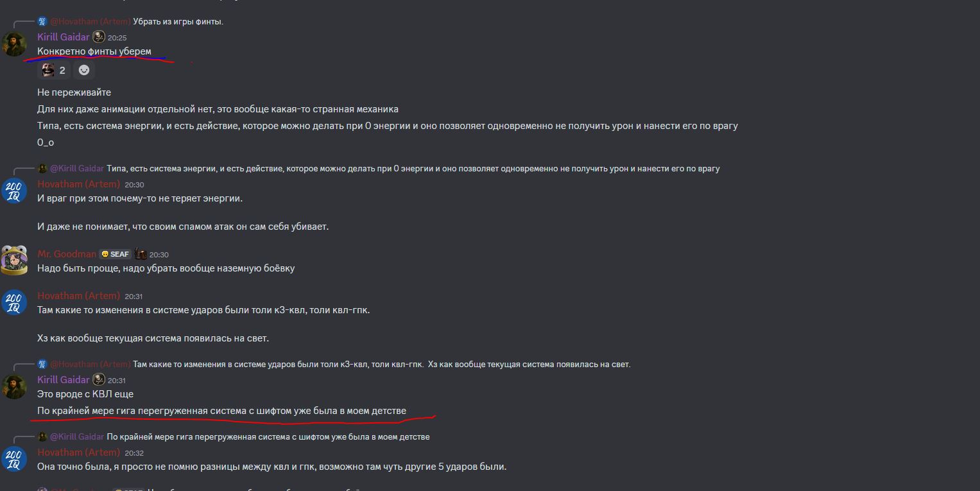Click the SEAF server tag next to Mr. Goodman
Image resolution: width=980 pixels, height=491 pixels.
click(x=116, y=254)
